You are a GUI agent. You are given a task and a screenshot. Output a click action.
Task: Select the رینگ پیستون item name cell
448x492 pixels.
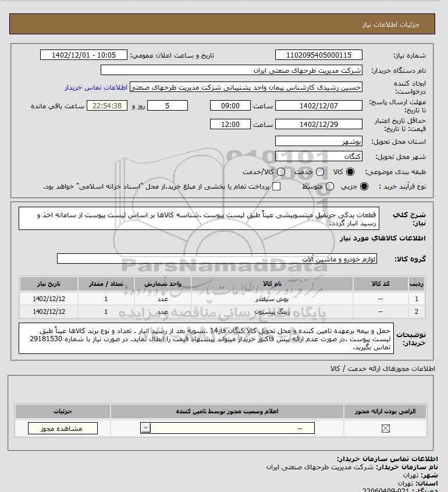click(x=272, y=312)
